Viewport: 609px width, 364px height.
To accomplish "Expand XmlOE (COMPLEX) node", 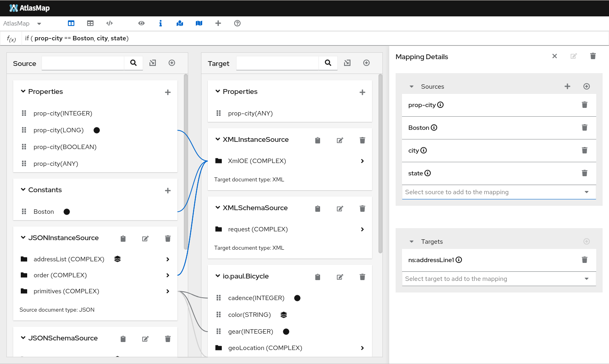I will click(362, 161).
